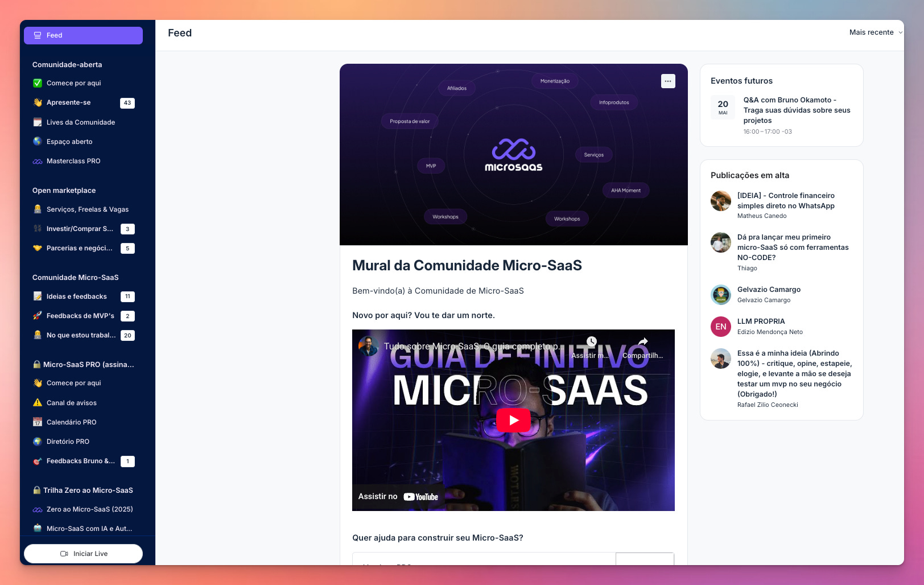Open [IDEIA] - Controle financeiro post

click(786, 201)
